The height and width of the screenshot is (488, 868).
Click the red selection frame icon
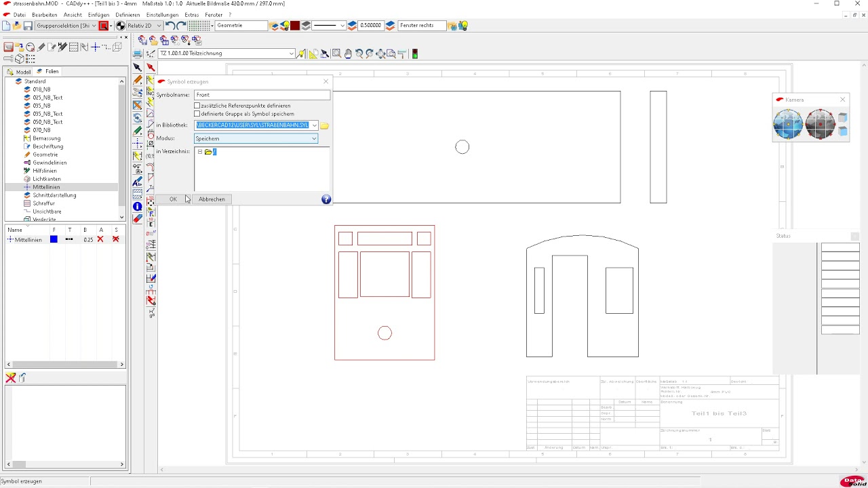(x=104, y=26)
